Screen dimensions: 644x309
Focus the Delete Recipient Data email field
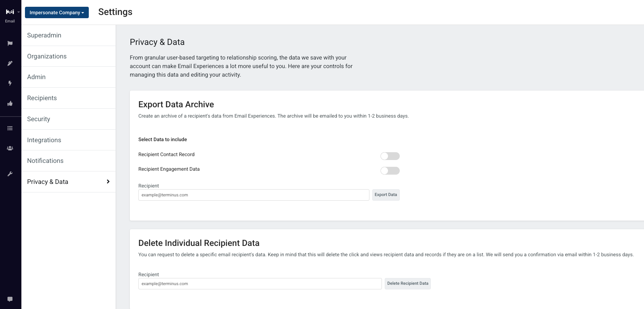[x=260, y=284]
